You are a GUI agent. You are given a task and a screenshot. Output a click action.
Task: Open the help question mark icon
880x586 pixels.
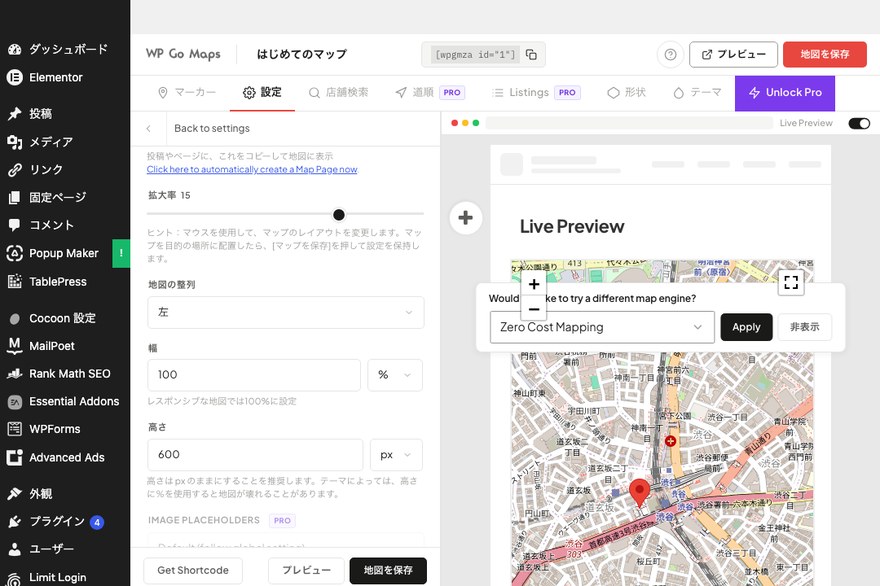pyautogui.click(x=670, y=54)
